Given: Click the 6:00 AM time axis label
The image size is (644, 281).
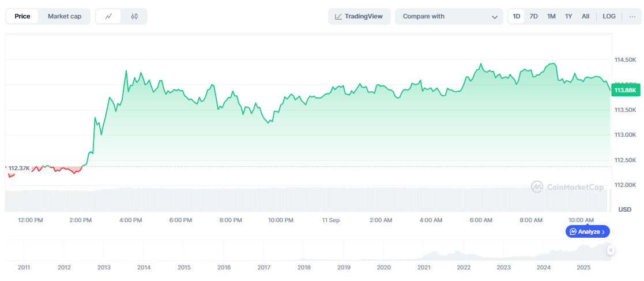Looking at the screenshot, I should (481, 220).
